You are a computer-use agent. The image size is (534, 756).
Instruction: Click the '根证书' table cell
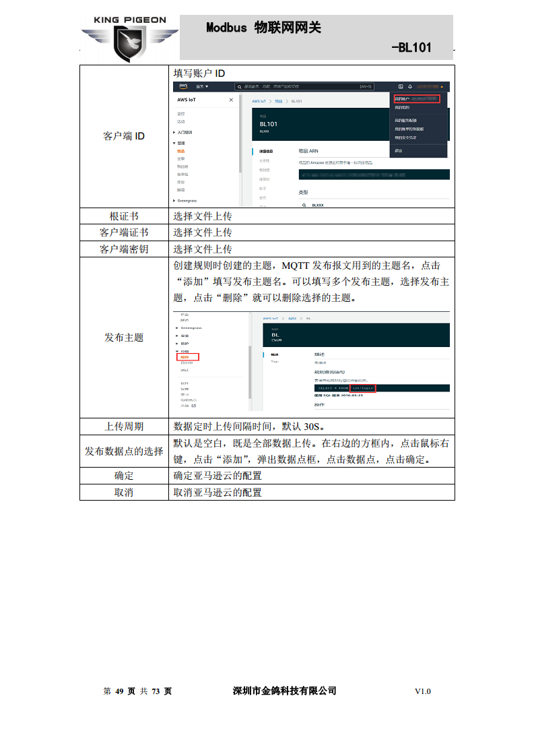click(x=124, y=216)
